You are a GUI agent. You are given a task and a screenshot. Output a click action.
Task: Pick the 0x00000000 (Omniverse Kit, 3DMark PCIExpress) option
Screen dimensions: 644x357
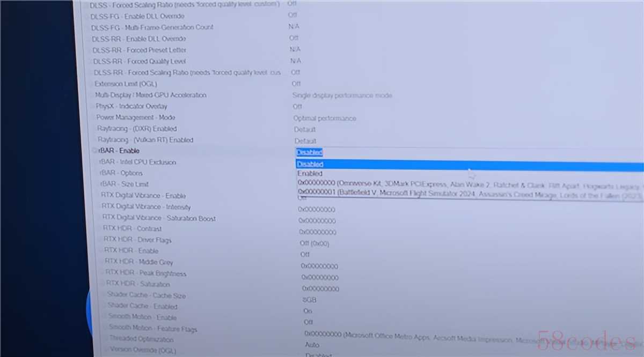pos(470,184)
